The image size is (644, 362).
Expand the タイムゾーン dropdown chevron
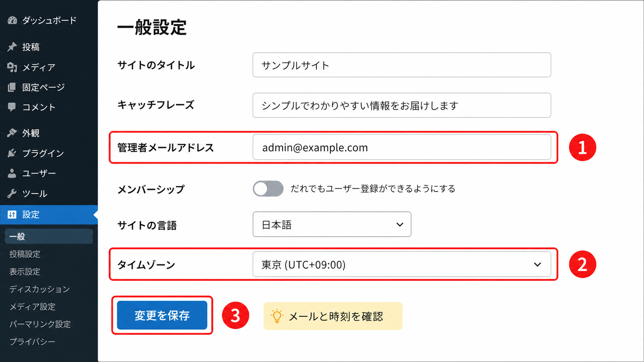coord(537,265)
